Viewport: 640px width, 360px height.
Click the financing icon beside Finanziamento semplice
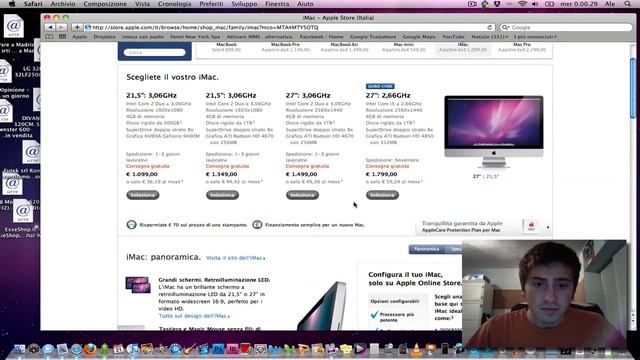tap(257, 225)
